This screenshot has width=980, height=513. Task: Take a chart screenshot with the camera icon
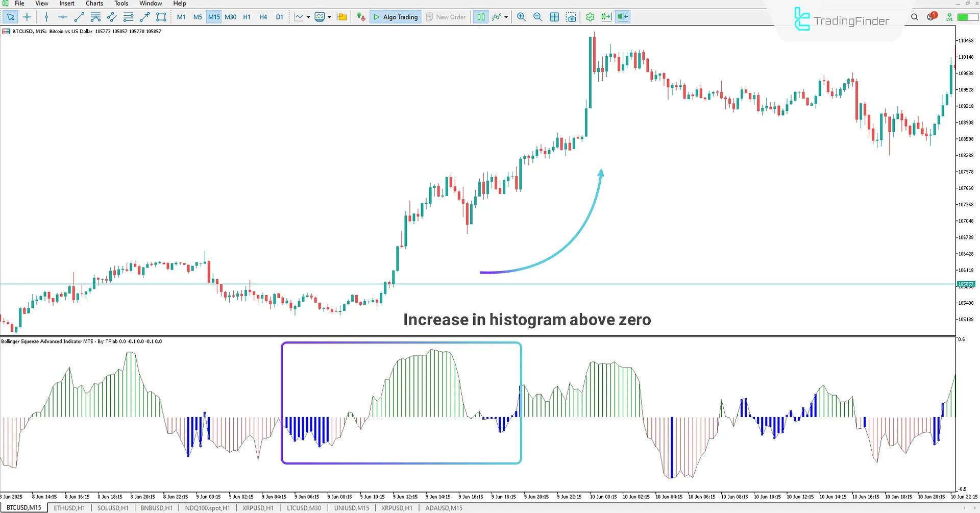(571, 17)
